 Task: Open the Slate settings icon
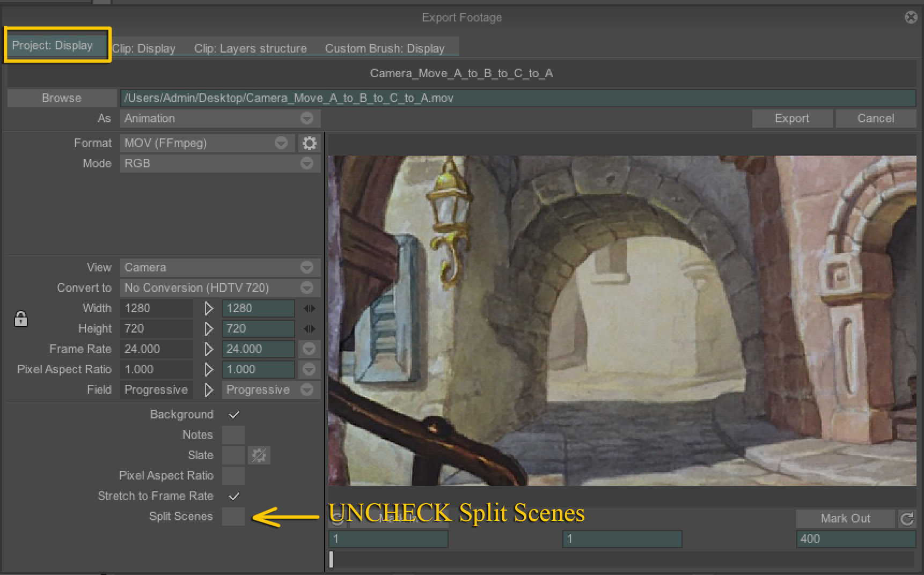click(259, 455)
